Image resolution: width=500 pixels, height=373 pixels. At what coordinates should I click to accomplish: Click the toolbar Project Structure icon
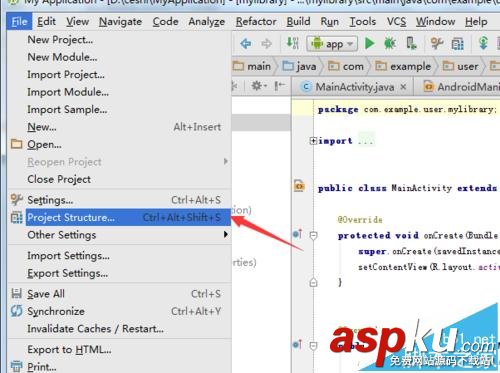pyautogui.click(x=457, y=44)
